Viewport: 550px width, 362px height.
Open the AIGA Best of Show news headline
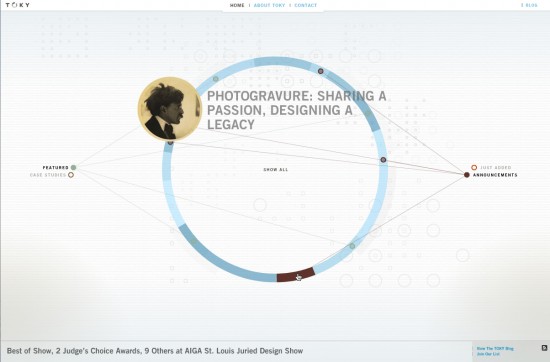[x=155, y=351]
